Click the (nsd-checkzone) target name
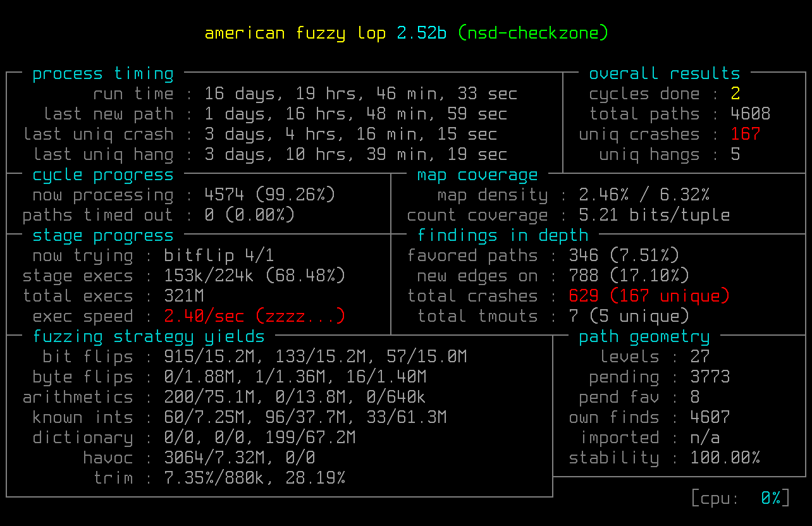This screenshot has height=526, width=812. [x=532, y=33]
